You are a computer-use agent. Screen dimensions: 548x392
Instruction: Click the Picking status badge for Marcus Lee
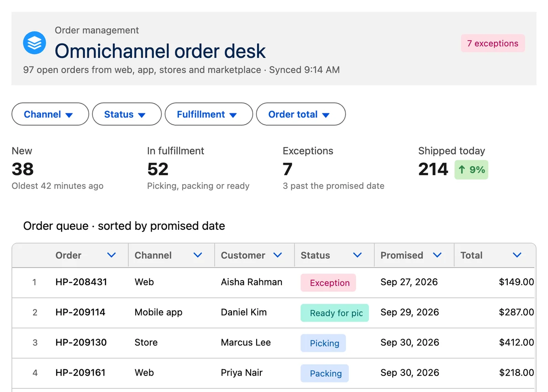[323, 343]
